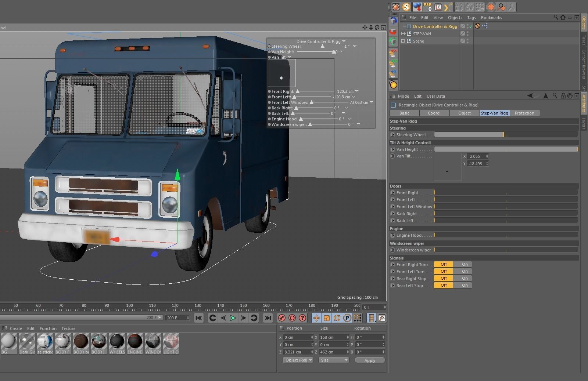588x381 pixels.
Task: Click the magnifier sphere zoom icon
Action: [x=501, y=7]
